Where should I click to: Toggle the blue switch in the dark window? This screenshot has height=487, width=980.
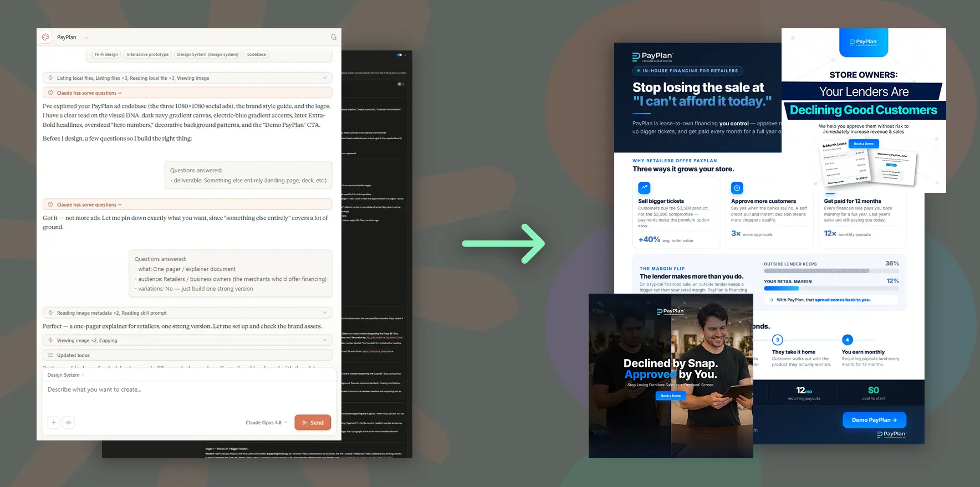[400, 55]
